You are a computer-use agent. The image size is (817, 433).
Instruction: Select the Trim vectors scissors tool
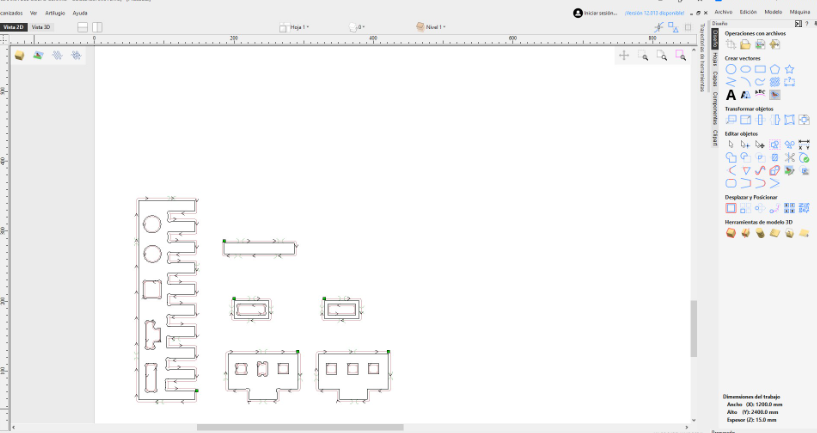point(789,157)
